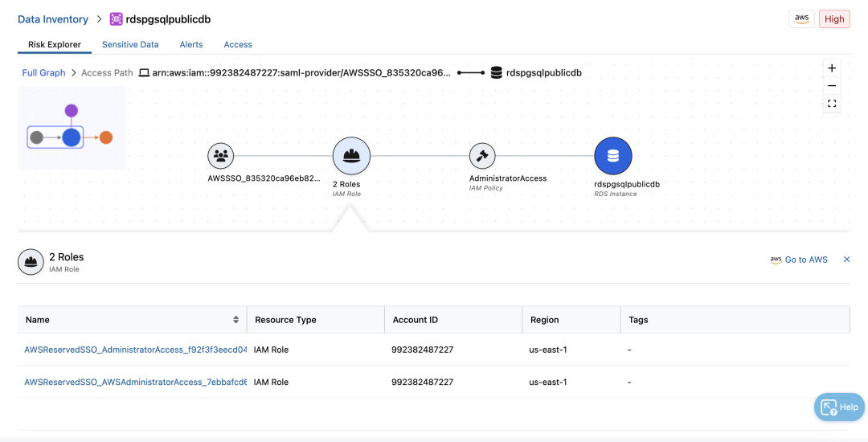Go to the Access tab
Screen dimensions: 868x442
pyautogui.click(x=238, y=45)
